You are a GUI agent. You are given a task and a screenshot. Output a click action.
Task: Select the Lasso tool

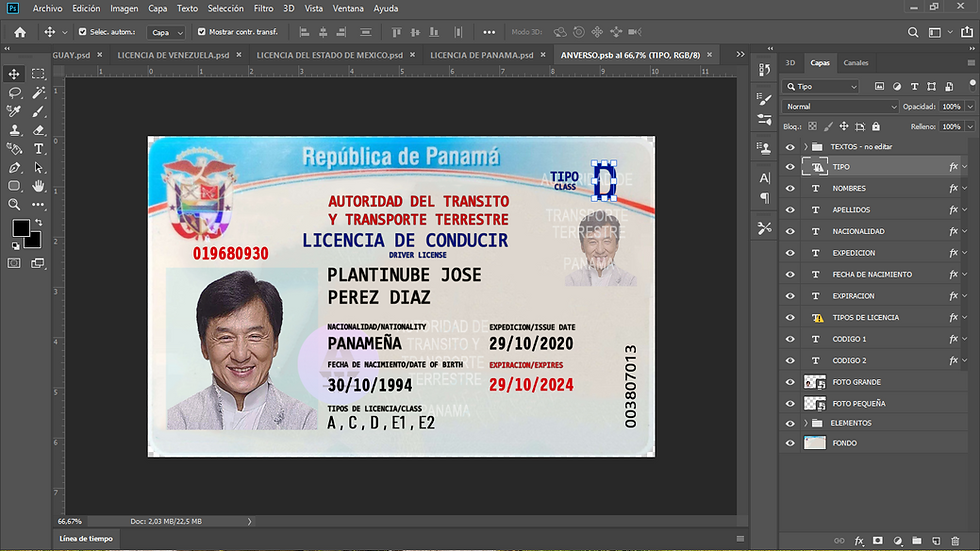(14, 92)
